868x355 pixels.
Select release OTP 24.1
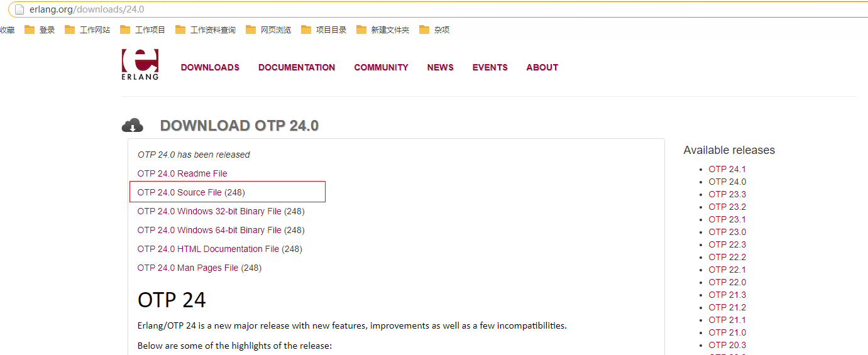click(x=727, y=169)
